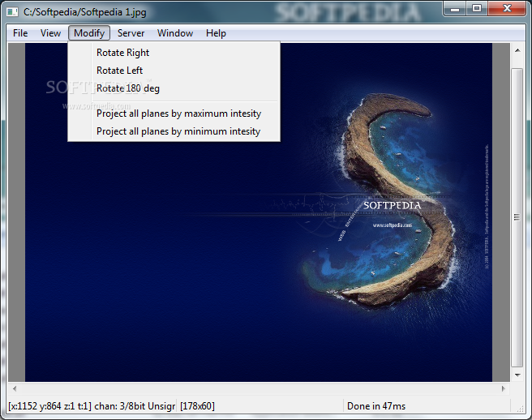Open the View menu

(50, 33)
